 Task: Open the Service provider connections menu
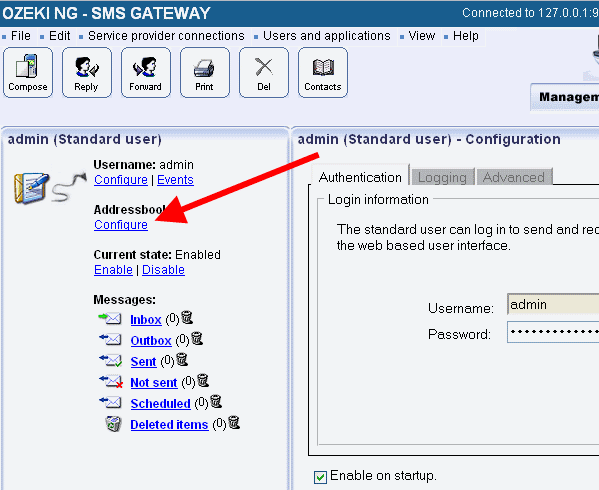166,36
